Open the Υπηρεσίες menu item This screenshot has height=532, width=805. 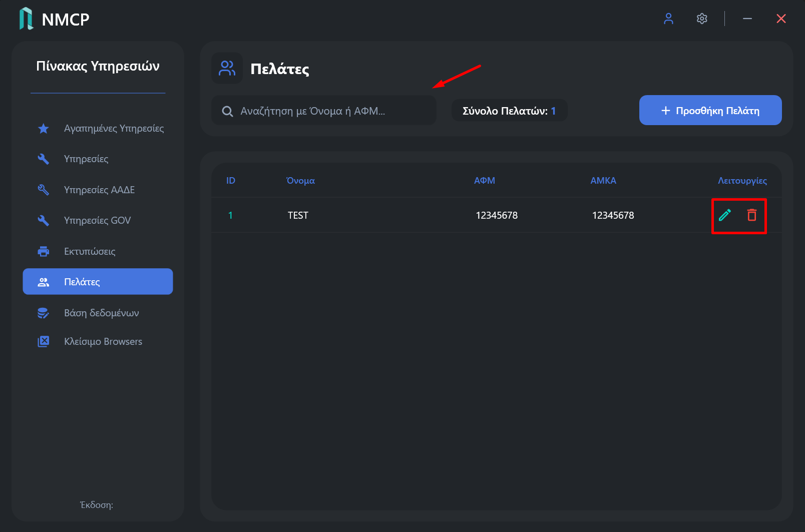98,159
